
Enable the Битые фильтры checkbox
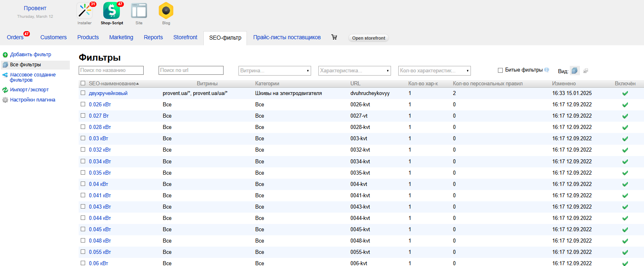tap(500, 70)
